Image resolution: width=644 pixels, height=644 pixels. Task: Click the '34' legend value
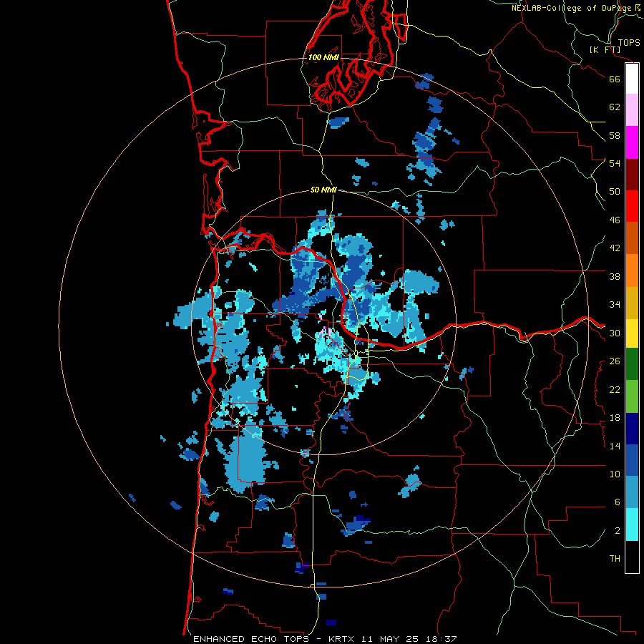(x=615, y=305)
